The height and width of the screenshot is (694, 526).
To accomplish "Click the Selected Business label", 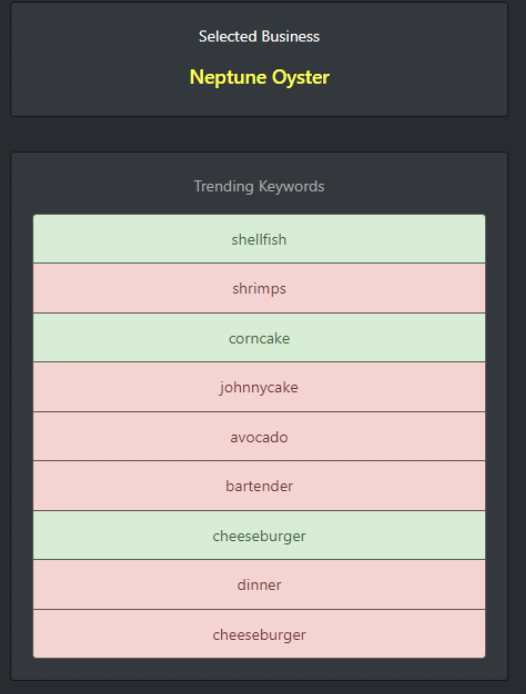I will [259, 36].
